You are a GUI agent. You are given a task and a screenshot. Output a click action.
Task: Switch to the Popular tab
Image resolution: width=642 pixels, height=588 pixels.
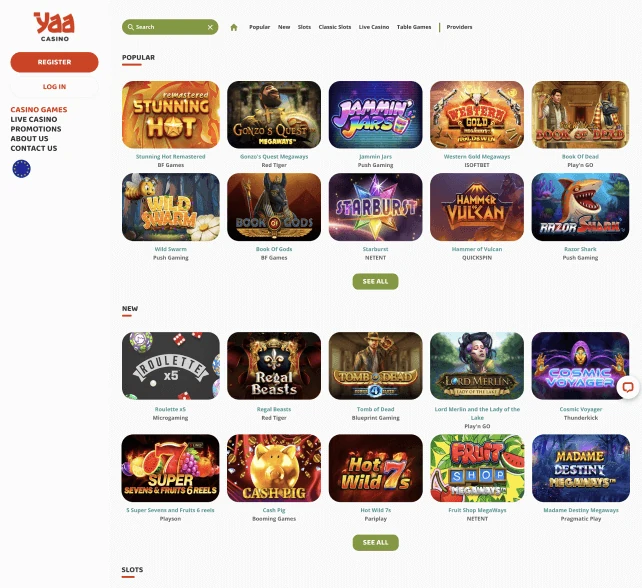[260, 27]
